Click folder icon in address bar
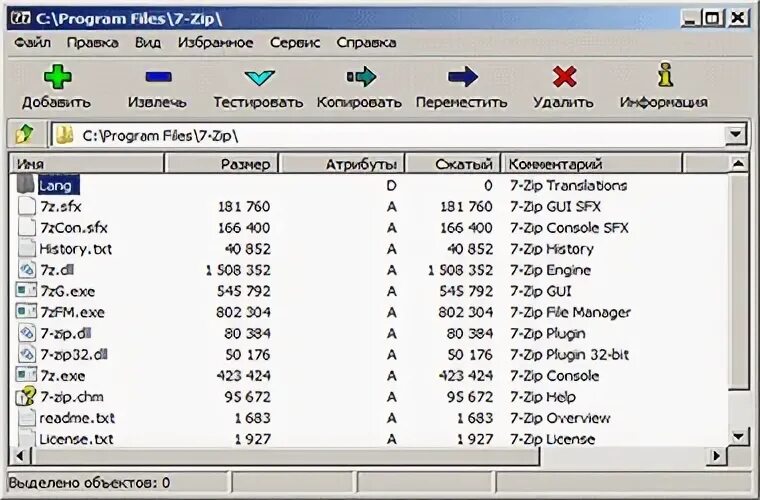Image resolution: width=760 pixels, height=500 pixels. (x=64, y=135)
